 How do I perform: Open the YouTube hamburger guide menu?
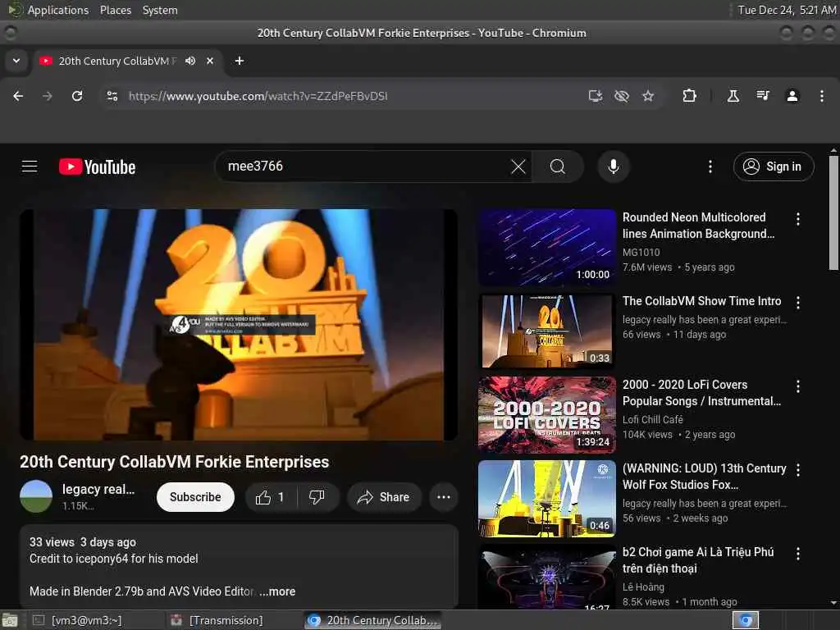(x=30, y=167)
